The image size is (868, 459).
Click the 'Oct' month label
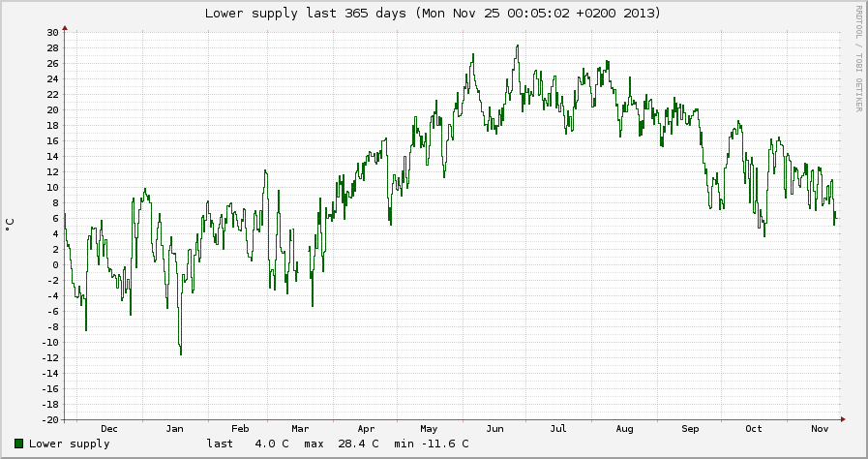pos(754,429)
